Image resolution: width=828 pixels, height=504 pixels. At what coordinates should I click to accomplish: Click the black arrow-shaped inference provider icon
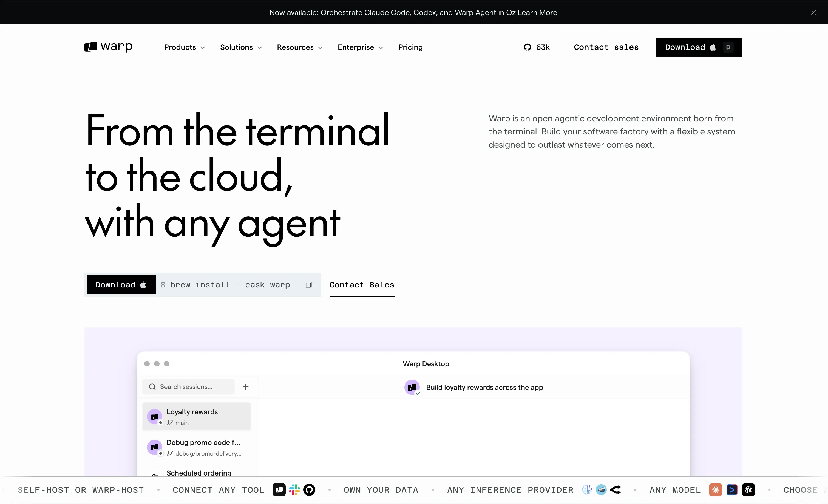(616, 490)
